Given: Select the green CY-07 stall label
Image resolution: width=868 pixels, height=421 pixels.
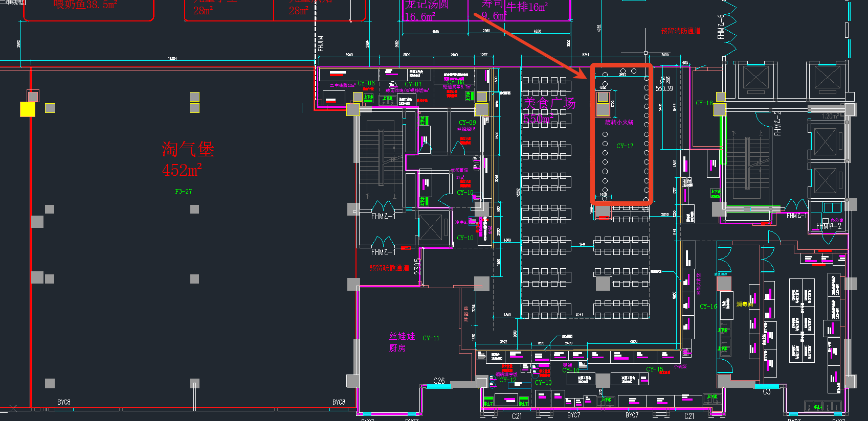Looking at the screenshot, I should (x=413, y=84).
